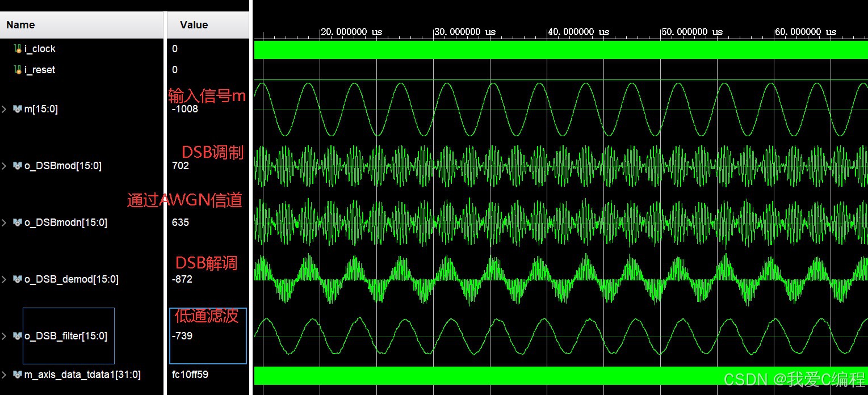
Task: Select the o_DSB_demod[15:0] signal name
Action: (x=72, y=279)
